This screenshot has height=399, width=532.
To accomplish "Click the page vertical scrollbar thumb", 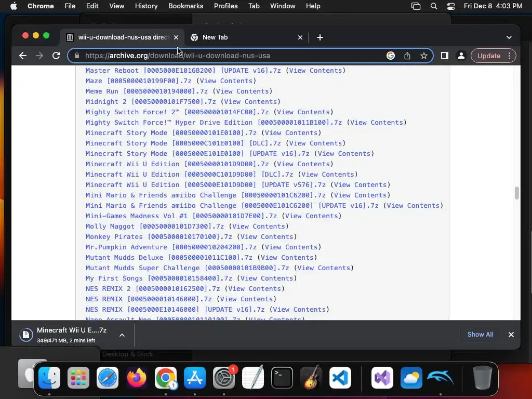I will pos(517,193).
